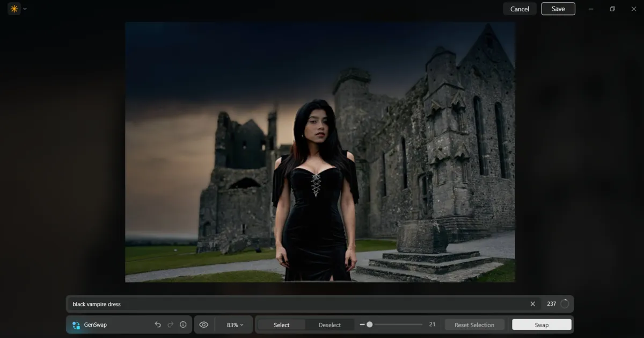Click Reset Selection
The width and height of the screenshot is (644, 338).
(x=474, y=325)
